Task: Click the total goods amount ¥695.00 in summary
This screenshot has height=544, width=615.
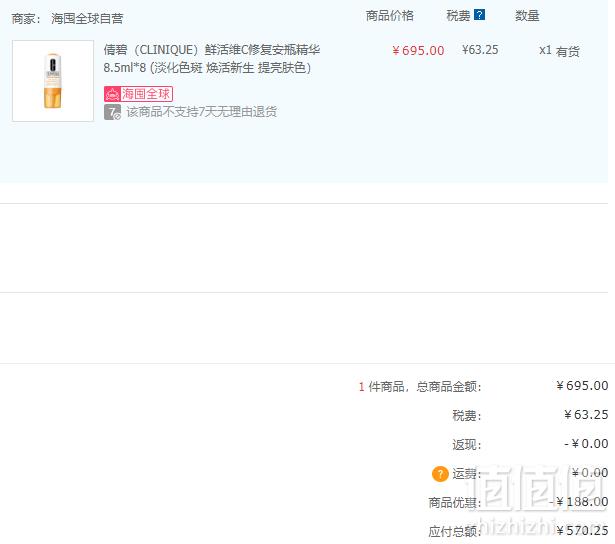Action: 582,386
